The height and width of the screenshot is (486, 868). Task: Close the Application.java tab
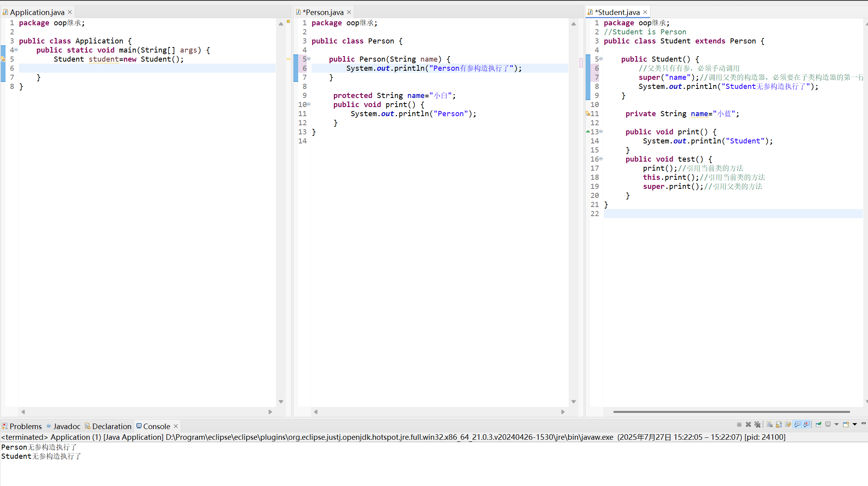70,12
